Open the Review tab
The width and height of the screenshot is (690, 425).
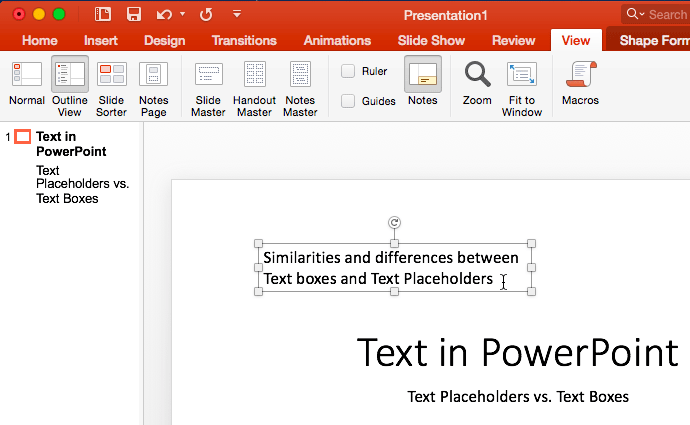click(x=514, y=40)
